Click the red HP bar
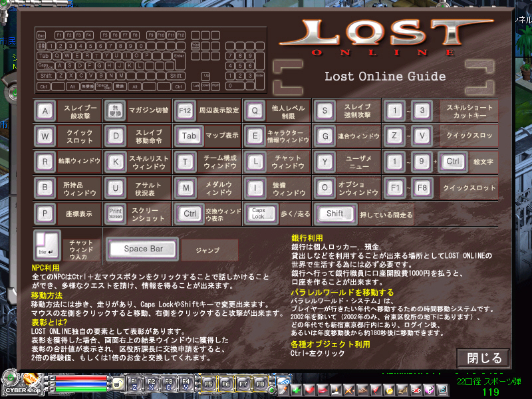 [x=81, y=378]
